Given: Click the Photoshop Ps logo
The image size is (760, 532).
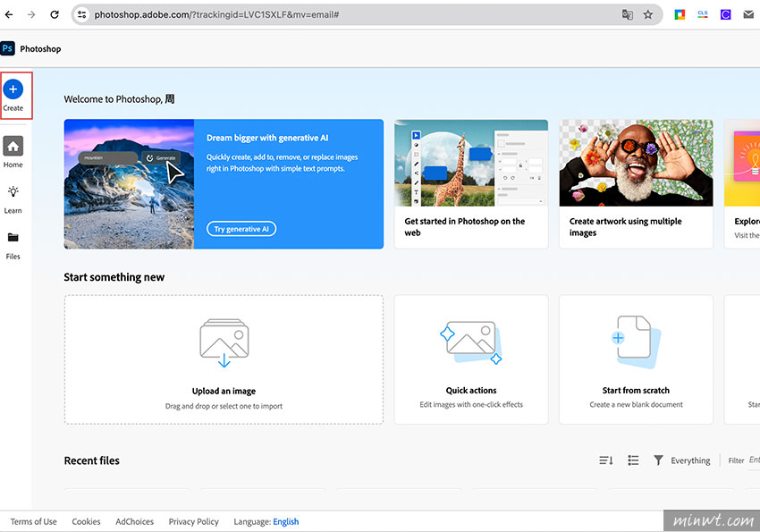Looking at the screenshot, I should pyautogui.click(x=7, y=48).
